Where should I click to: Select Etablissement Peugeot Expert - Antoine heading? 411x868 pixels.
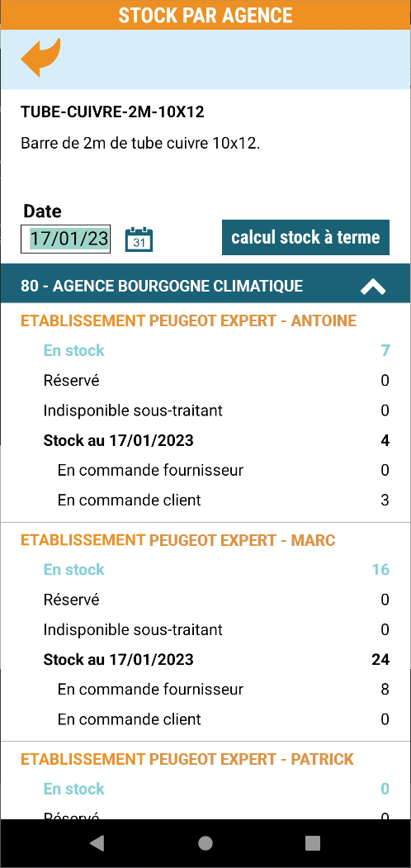[189, 320]
